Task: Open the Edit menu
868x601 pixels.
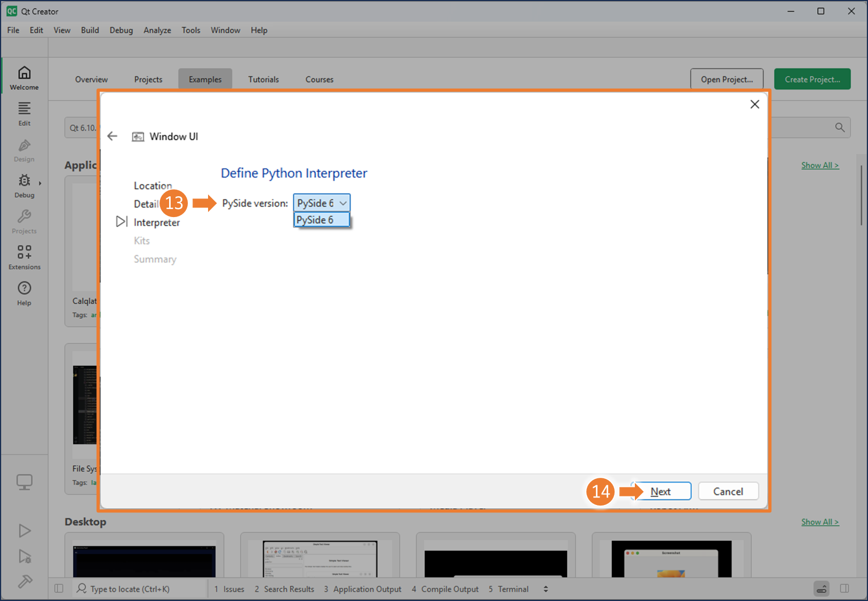Action: pos(36,30)
